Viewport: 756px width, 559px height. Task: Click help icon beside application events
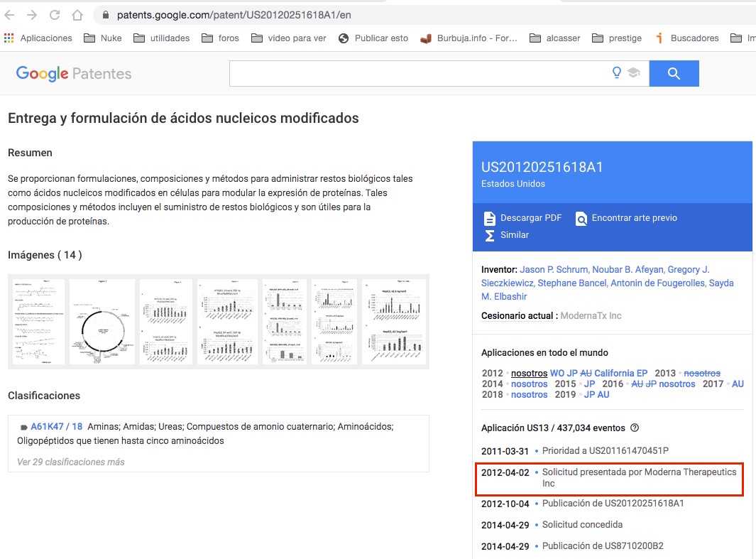pos(635,428)
